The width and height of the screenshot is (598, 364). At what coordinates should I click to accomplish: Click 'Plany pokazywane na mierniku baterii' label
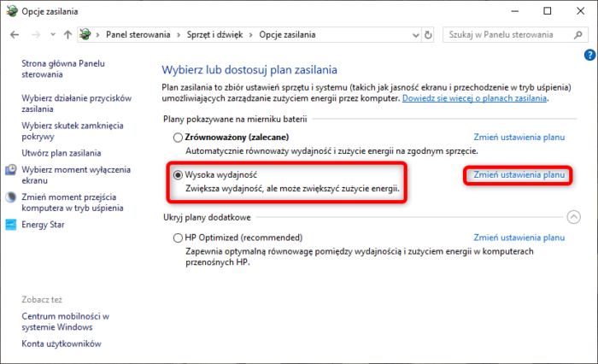pos(235,120)
